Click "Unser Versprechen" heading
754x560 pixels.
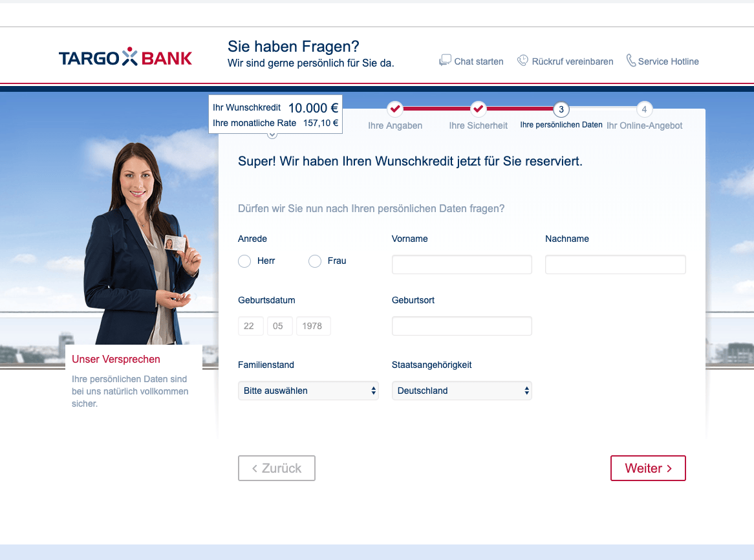pos(116,359)
